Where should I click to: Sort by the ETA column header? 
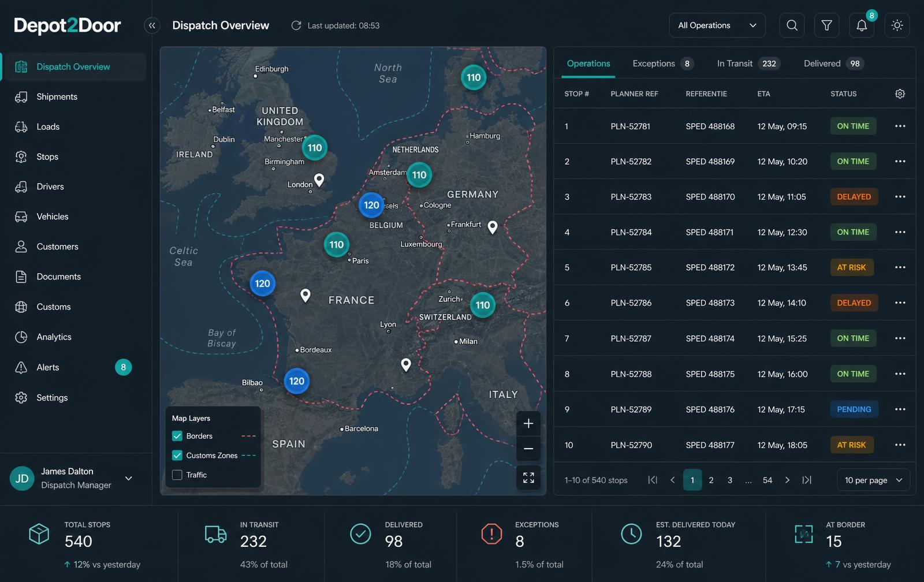[x=763, y=94]
